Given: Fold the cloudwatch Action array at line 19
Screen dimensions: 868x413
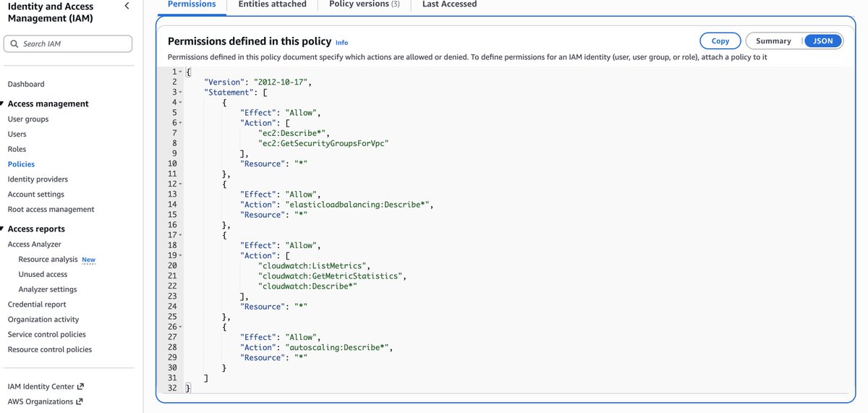Looking at the screenshot, I should (181, 255).
